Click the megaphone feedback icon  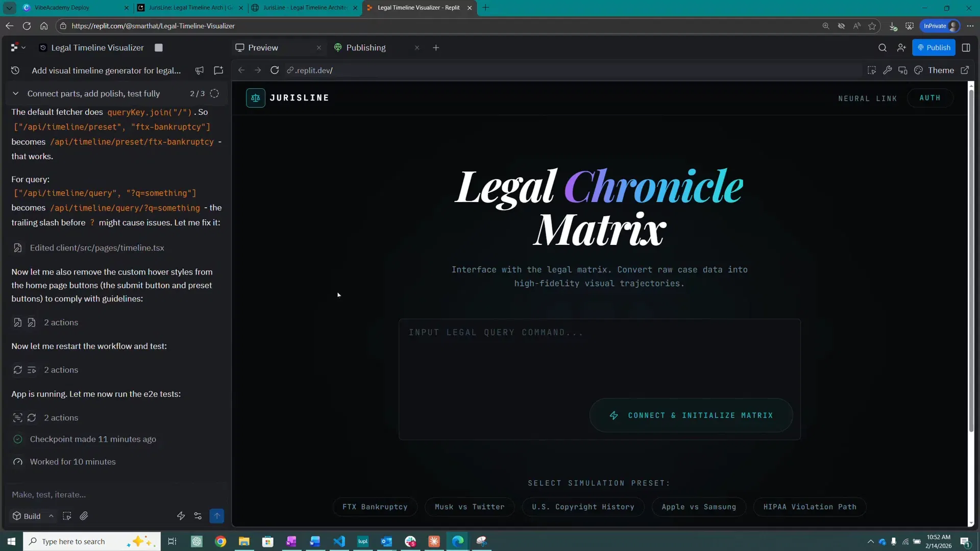coord(200,70)
